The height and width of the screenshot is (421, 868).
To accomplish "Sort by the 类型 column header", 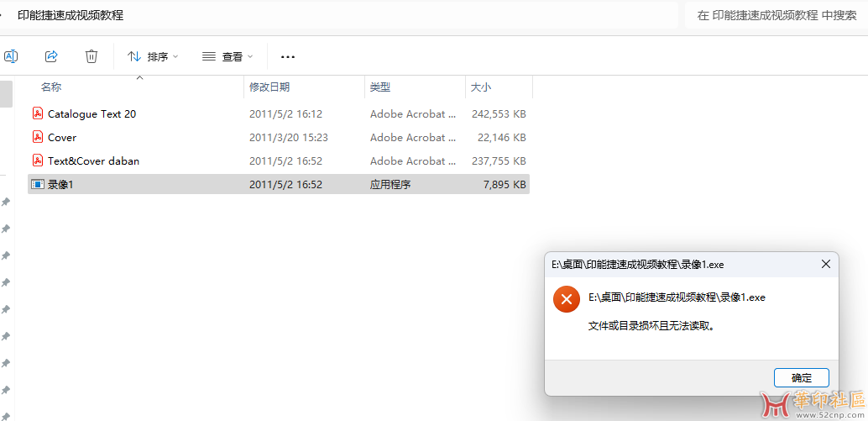I will click(380, 87).
